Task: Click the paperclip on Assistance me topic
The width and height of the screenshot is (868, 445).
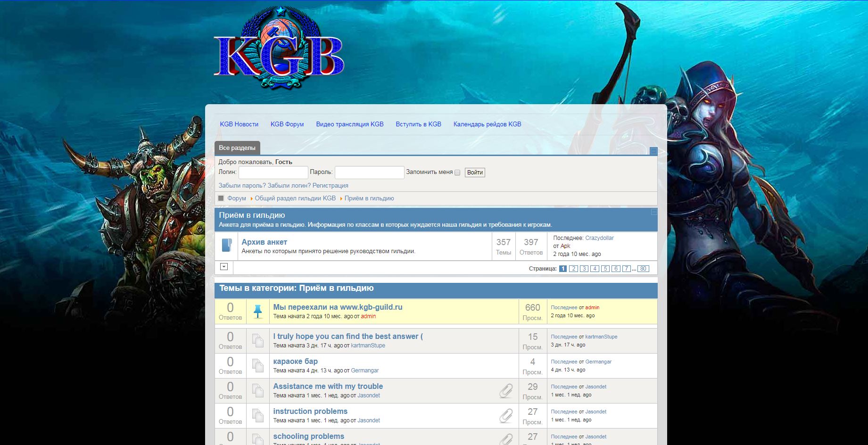Action: click(x=506, y=391)
